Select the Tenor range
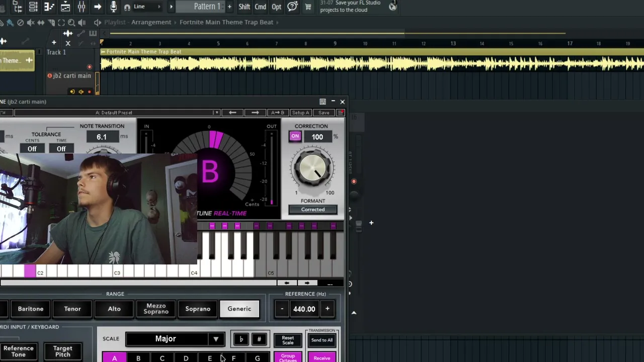Image resolution: width=644 pixels, height=362 pixels. 72,309
